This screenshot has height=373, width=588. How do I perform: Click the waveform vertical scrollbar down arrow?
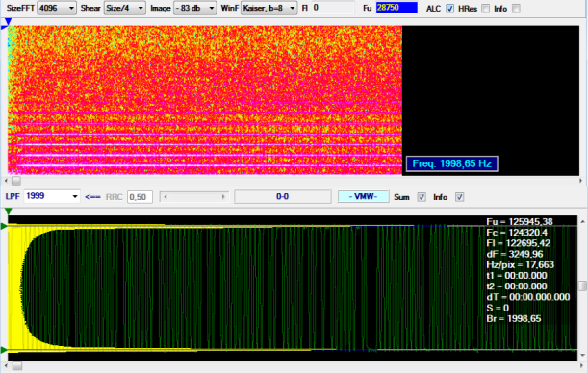[582, 356]
